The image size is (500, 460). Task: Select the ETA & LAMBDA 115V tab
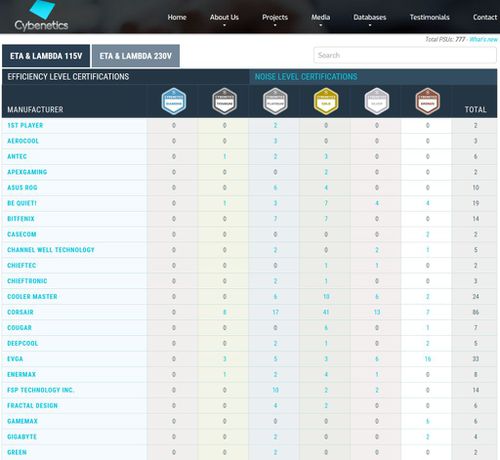[46, 56]
